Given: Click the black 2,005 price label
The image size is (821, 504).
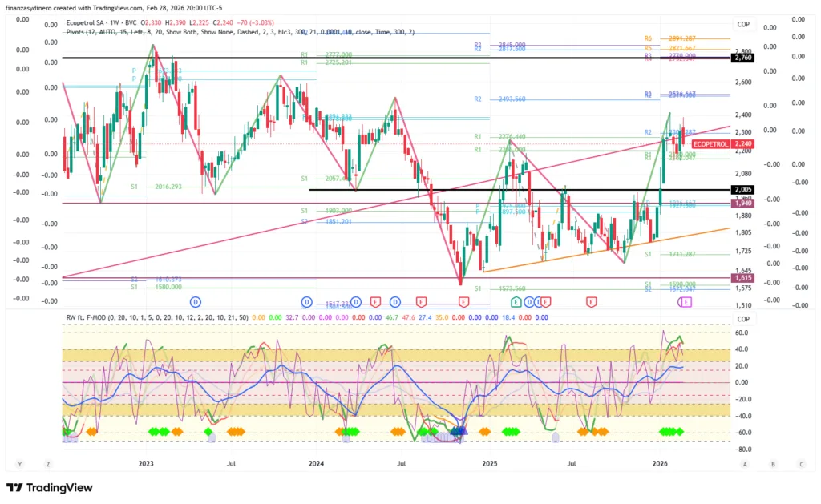Looking at the screenshot, I should [x=742, y=189].
